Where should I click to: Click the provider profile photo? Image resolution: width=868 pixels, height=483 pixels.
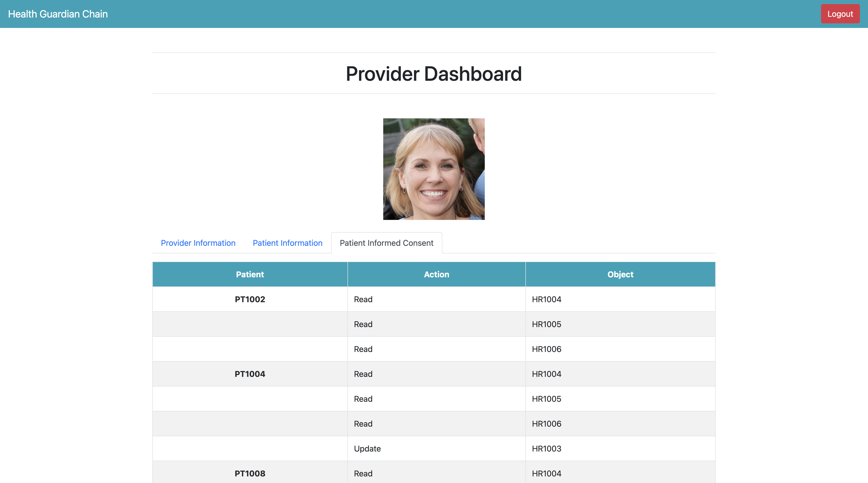pos(434,169)
